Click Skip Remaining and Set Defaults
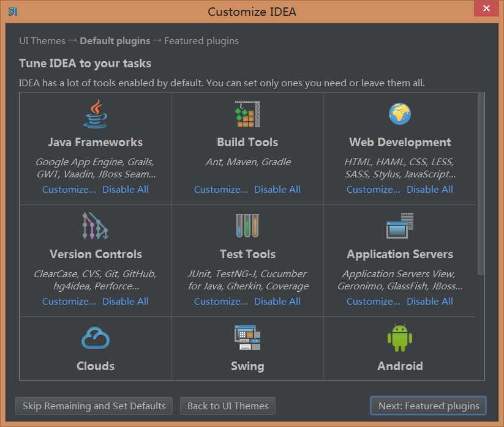 (x=94, y=406)
